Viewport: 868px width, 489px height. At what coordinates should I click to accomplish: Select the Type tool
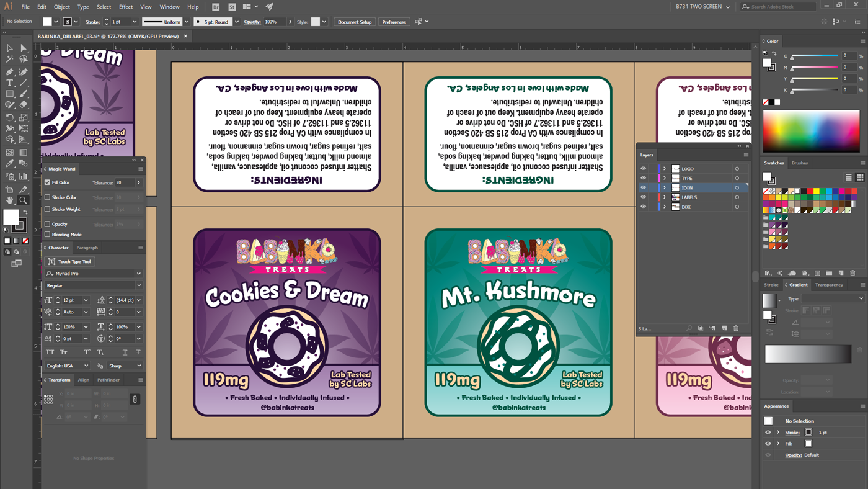[10, 83]
